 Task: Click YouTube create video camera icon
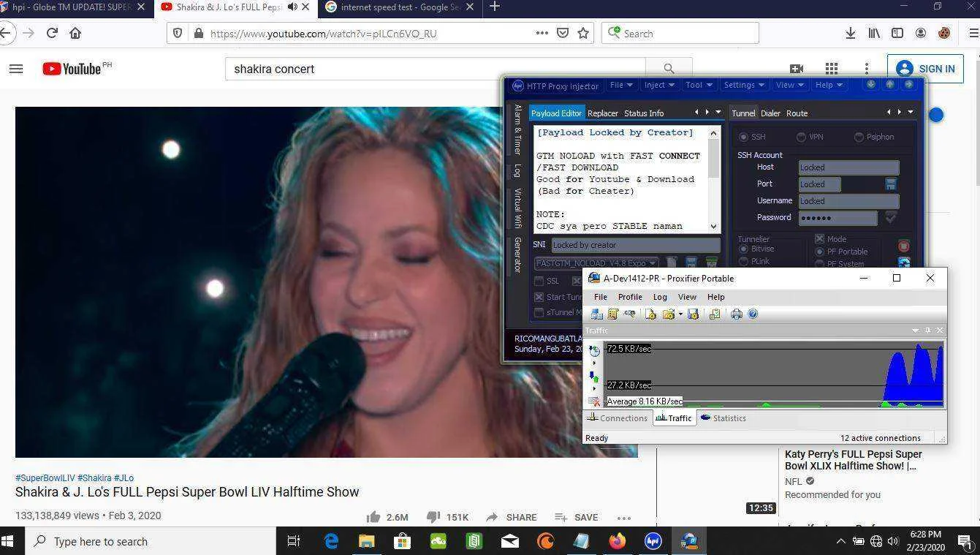tap(797, 69)
